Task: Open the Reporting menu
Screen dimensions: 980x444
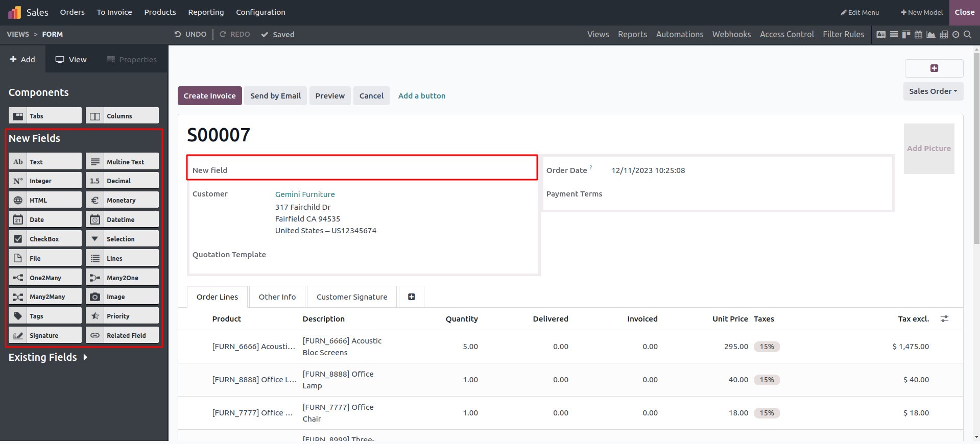Action: point(206,12)
